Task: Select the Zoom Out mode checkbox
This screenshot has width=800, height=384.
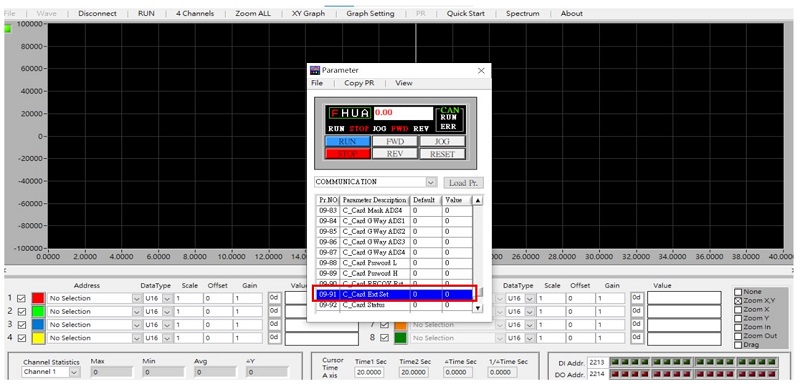Action: pos(738,336)
